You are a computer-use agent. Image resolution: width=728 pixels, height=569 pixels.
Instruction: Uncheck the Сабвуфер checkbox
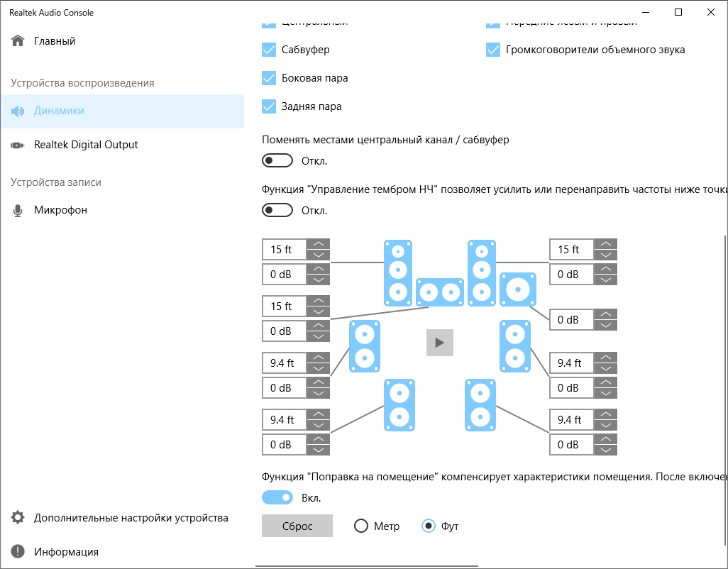(x=269, y=50)
